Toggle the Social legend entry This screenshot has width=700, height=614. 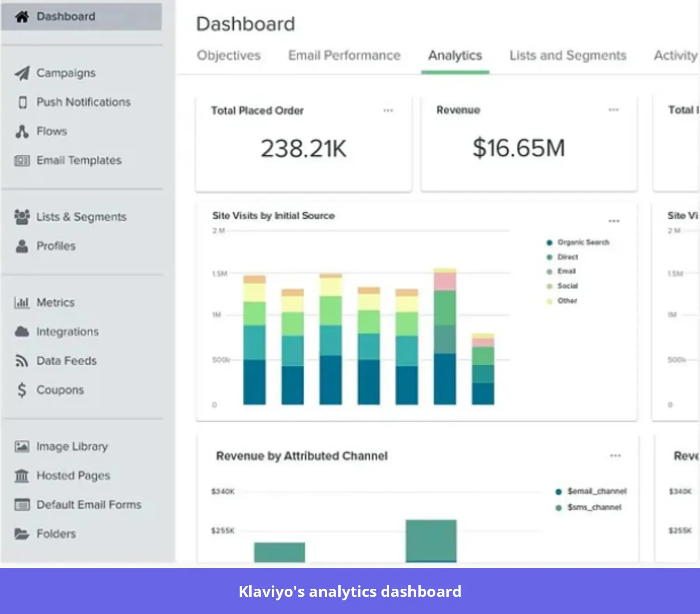point(562,286)
